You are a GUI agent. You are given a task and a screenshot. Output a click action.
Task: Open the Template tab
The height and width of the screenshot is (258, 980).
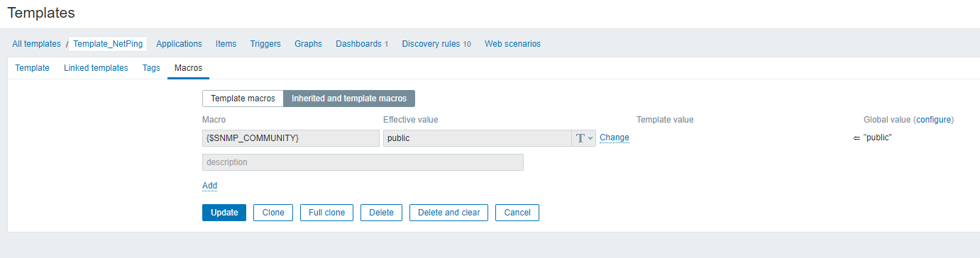[33, 68]
